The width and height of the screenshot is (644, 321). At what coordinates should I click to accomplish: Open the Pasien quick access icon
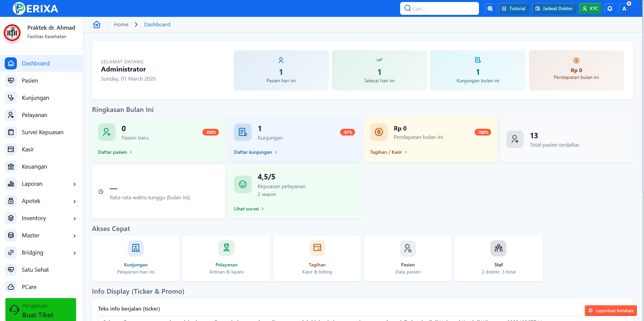click(408, 248)
